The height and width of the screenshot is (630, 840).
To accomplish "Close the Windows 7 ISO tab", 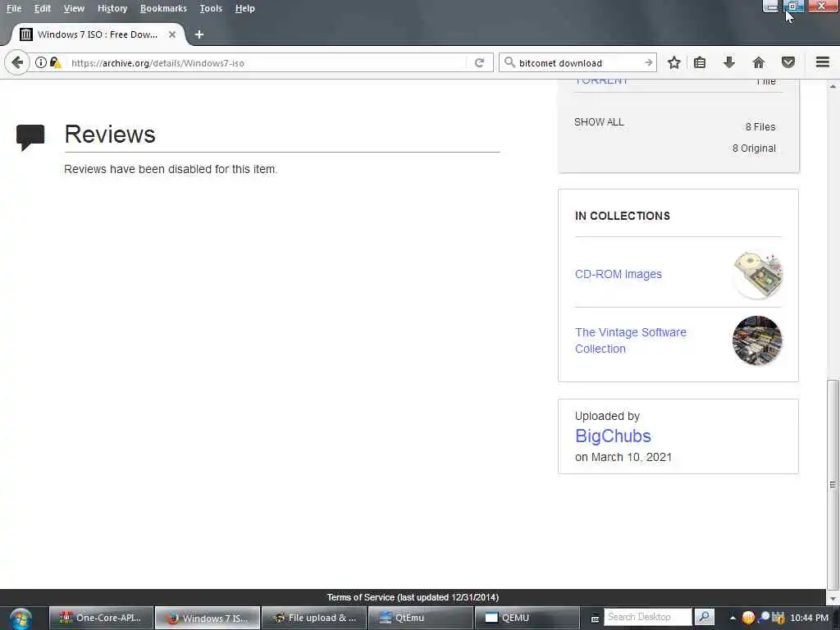I will click(172, 34).
